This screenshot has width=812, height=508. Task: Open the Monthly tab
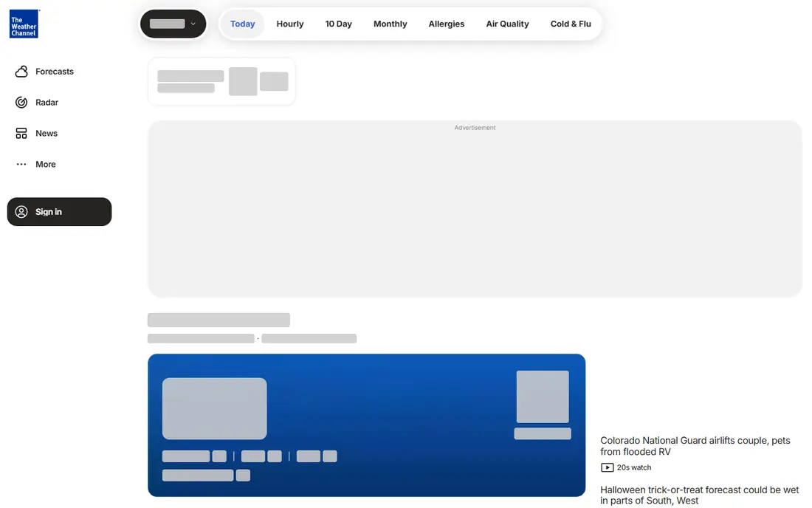coord(390,24)
